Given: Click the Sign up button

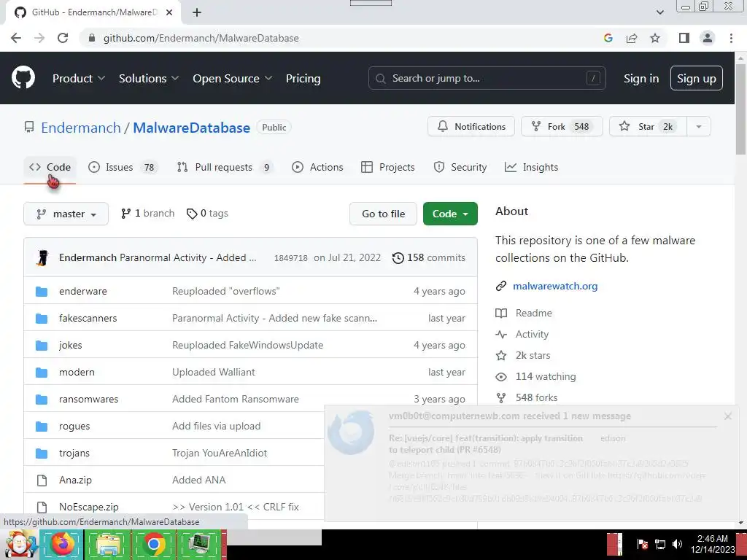Looking at the screenshot, I should (697, 79).
